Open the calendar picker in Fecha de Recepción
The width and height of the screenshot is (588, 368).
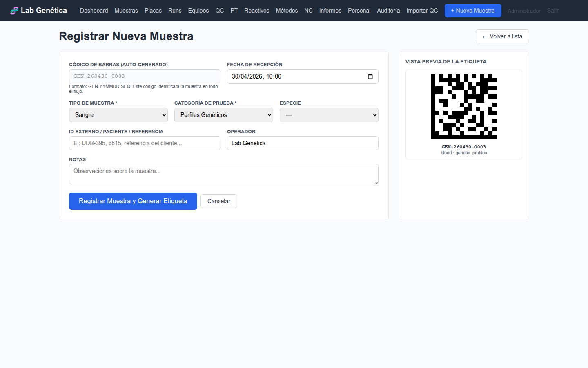(370, 76)
